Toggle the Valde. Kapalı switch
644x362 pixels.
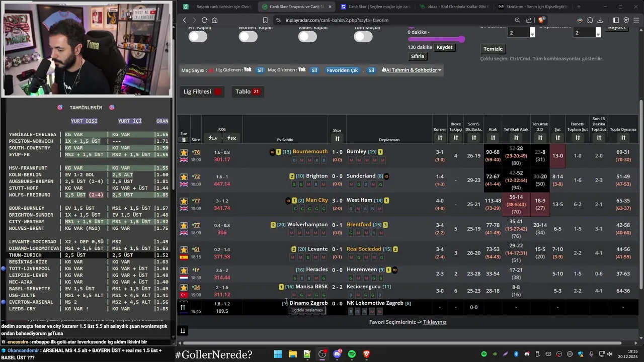click(307, 37)
